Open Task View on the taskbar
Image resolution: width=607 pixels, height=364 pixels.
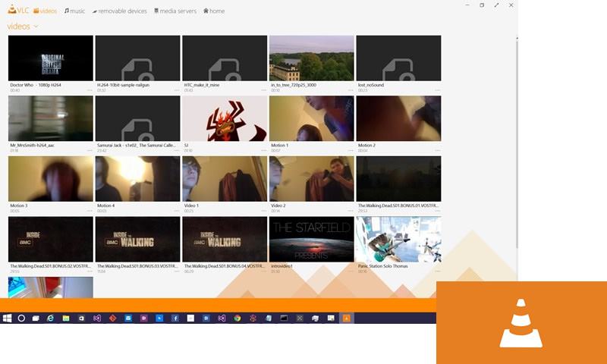tap(36, 318)
